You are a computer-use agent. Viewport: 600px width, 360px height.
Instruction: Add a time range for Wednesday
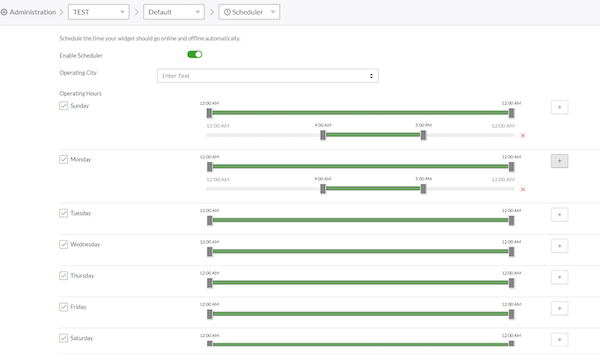pos(559,246)
